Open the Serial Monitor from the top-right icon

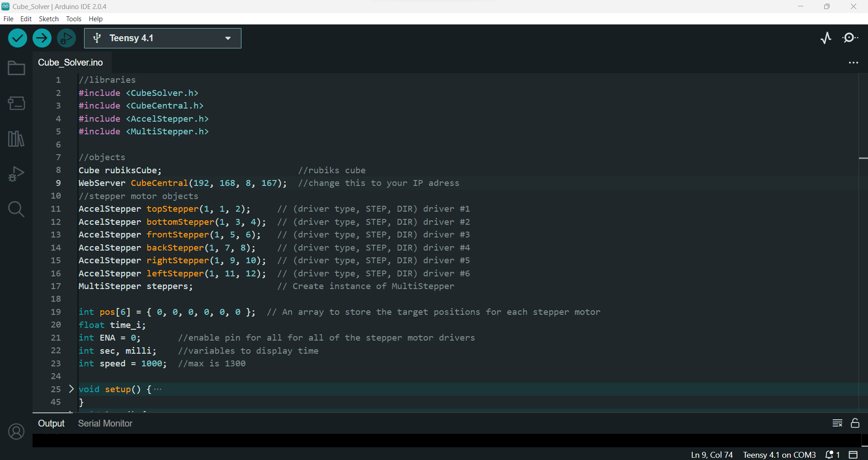pyautogui.click(x=850, y=38)
